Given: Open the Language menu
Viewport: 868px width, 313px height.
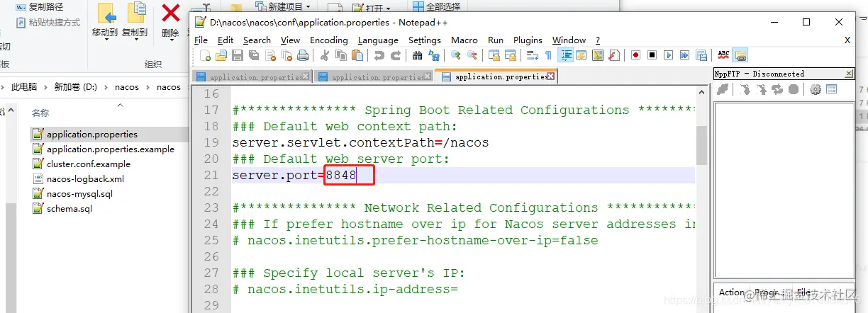Looking at the screenshot, I should tap(378, 40).
